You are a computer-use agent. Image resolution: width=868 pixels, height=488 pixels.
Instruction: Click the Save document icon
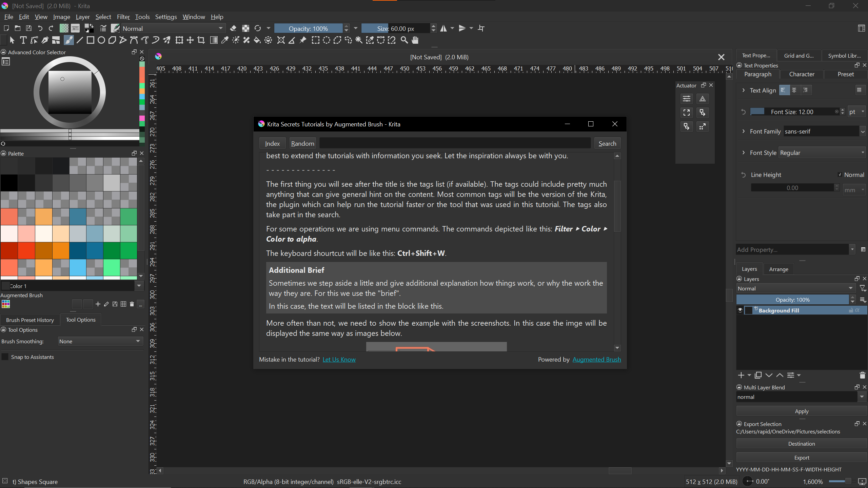pyautogui.click(x=29, y=28)
